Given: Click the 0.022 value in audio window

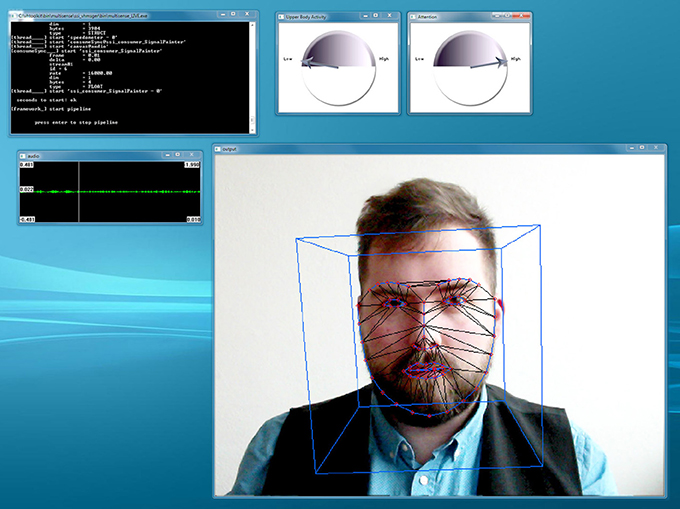Looking at the screenshot, I should 26,189.
